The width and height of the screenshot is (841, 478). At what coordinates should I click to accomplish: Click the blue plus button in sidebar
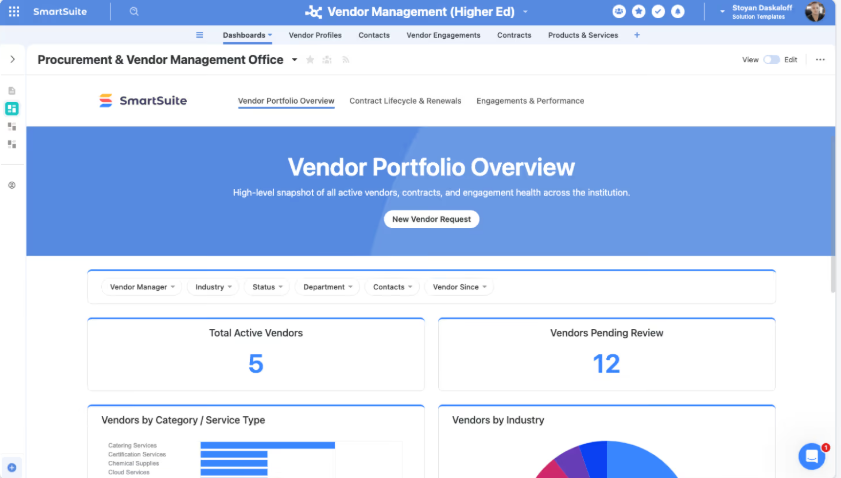[x=12, y=467]
